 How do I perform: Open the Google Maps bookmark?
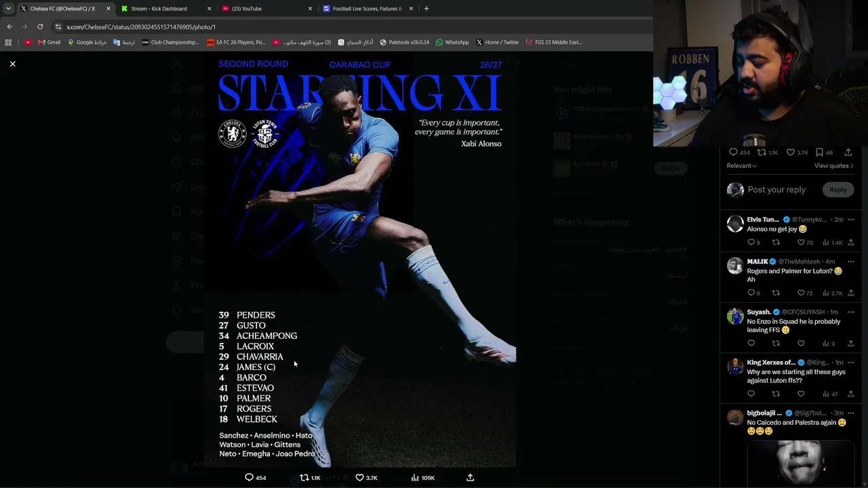(87, 42)
